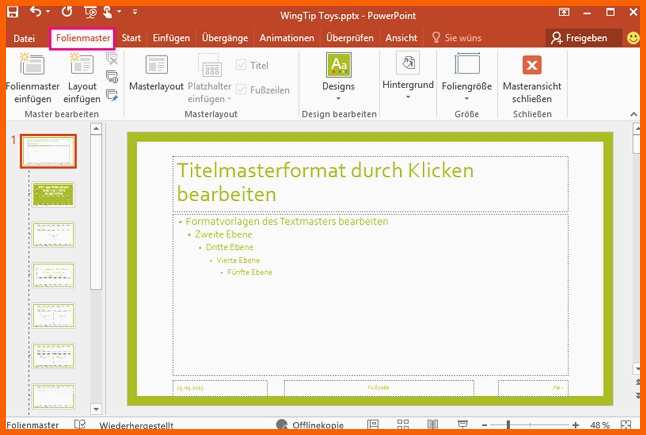Send feedback via the smiley icon

pos(633,38)
